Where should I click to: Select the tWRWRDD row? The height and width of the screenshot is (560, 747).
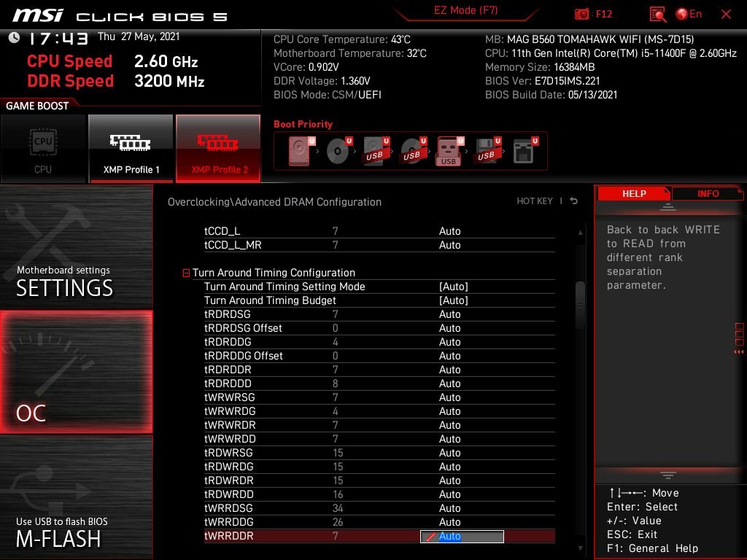pyautogui.click(x=379, y=438)
